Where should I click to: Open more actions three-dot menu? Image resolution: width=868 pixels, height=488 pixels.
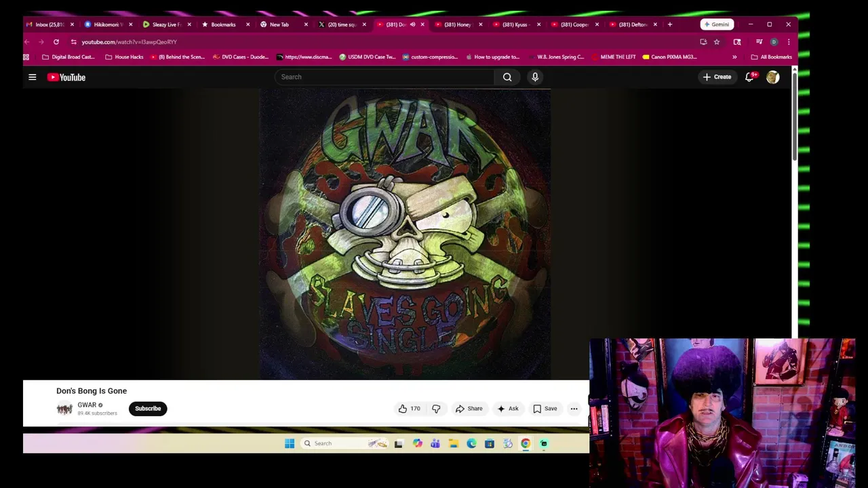tap(574, 409)
